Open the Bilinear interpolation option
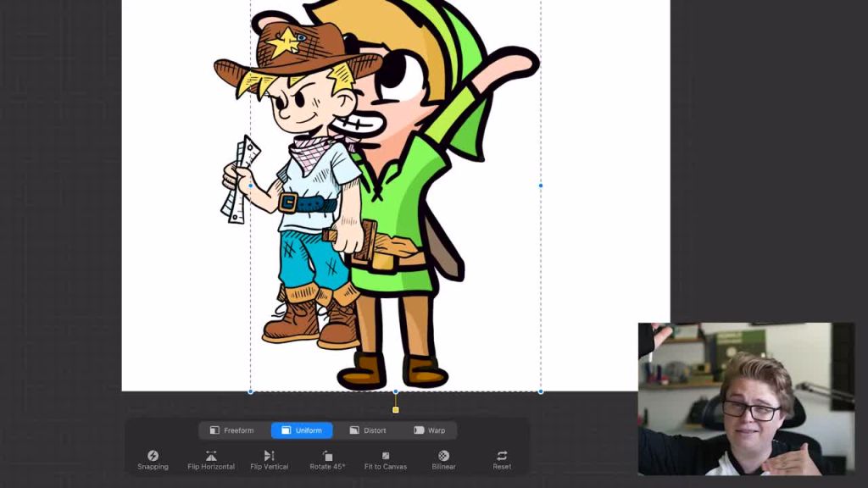The image size is (868, 488). pyautogui.click(x=443, y=460)
